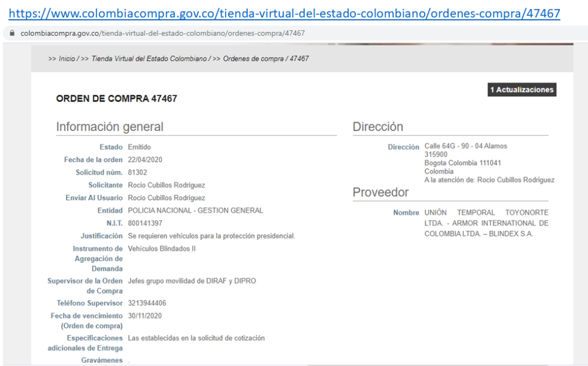
Task: Click the POLICIA NACIONAL - GESTION GENERAL entity value
Action: [x=195, y=210]
